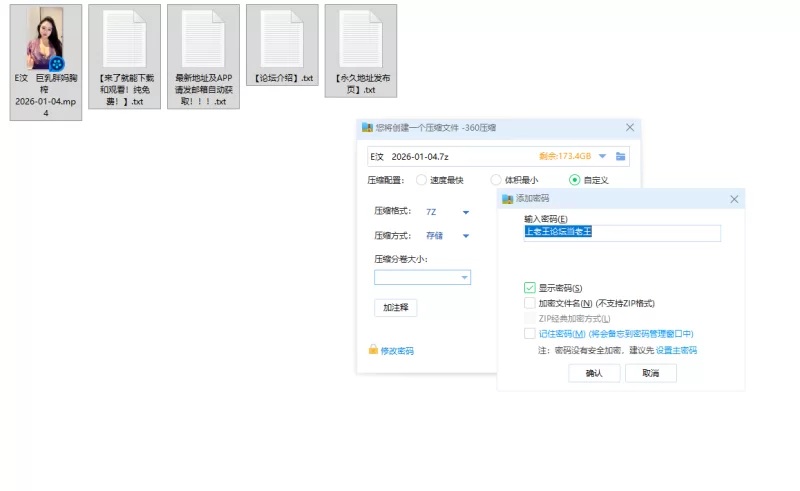The height and width of the screenshot is (491, 800).
Task: Enable the 加密文件名 checkbox
Action: point(529,303)
